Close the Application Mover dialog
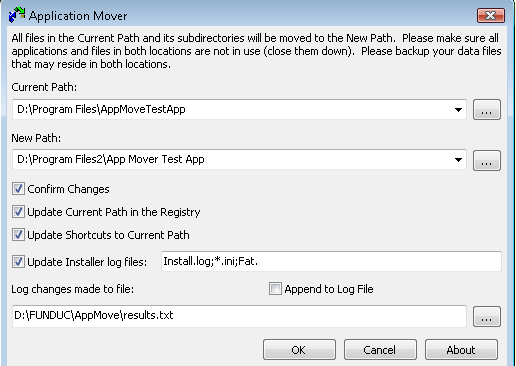The image size is (516, 366). coord(491,15)
